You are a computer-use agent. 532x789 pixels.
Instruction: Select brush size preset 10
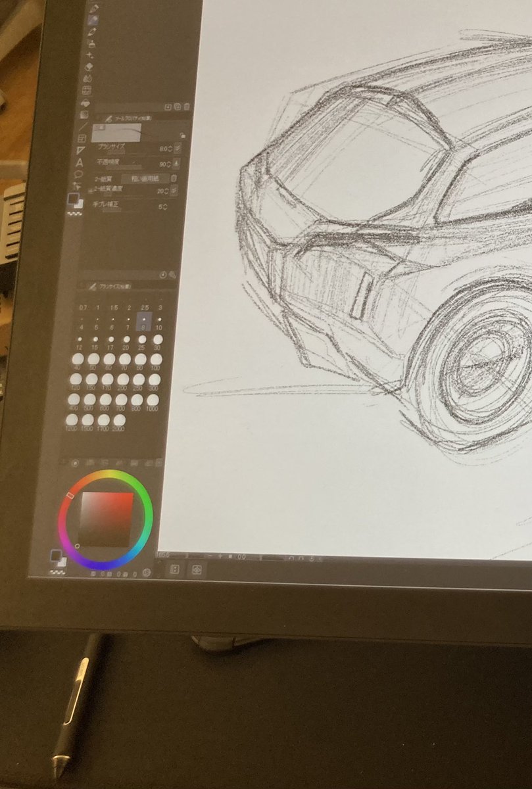(159, 322)
